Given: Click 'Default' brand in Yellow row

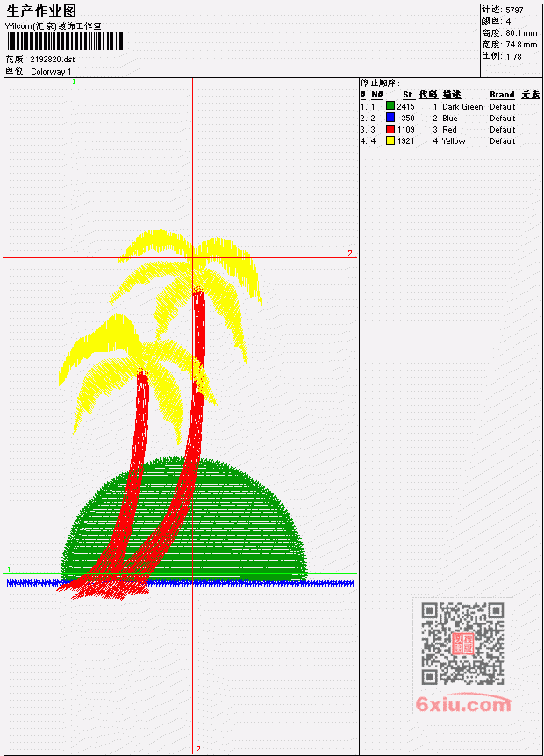Looking at the screenshot, I should point(503,141).
